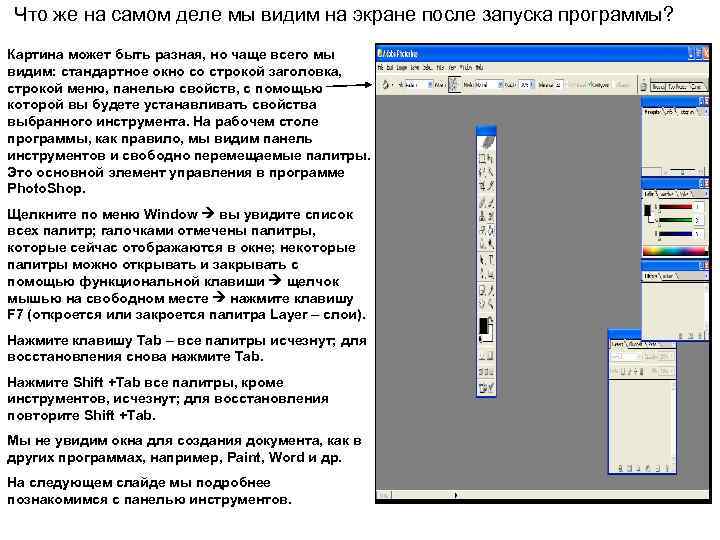Viewport: 720px width, 540px height.
Task: Select the Clone Stamp tool
Action: click(x=482, y=216)
